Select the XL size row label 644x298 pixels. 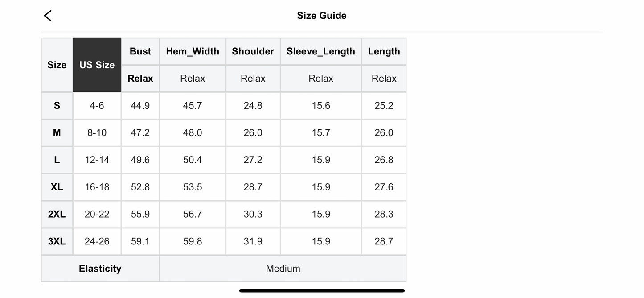coord(57,187)
